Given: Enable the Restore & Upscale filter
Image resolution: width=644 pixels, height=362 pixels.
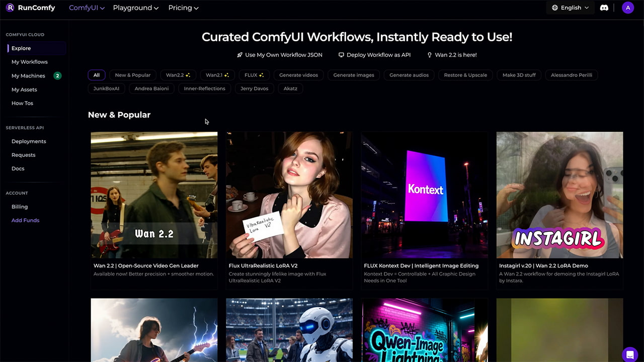Looking at the screenshot, I should 465,75.
